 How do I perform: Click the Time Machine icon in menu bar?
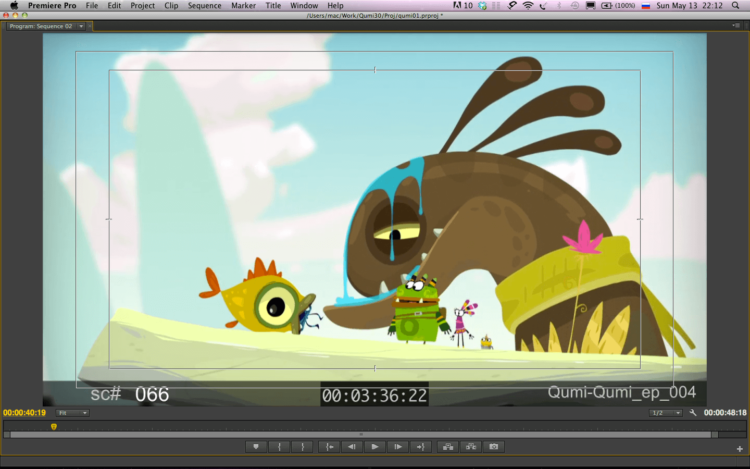point(574,6)
